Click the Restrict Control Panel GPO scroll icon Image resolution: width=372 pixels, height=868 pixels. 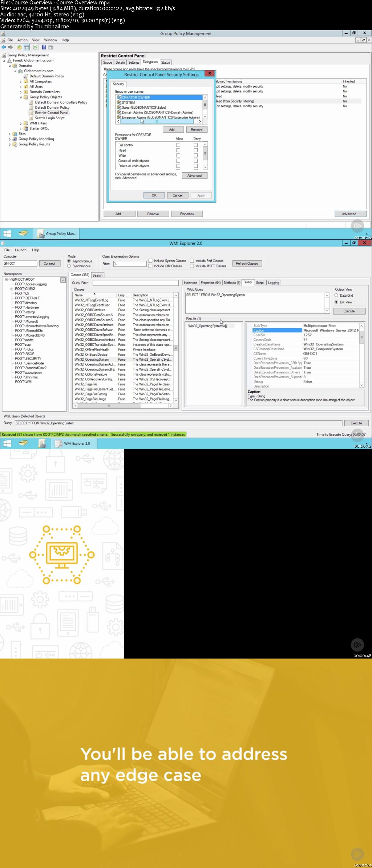[x=32, y=113]
